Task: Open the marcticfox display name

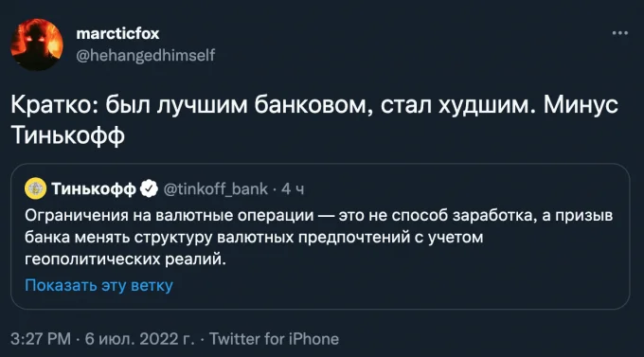Action: [x=117, y=33]
